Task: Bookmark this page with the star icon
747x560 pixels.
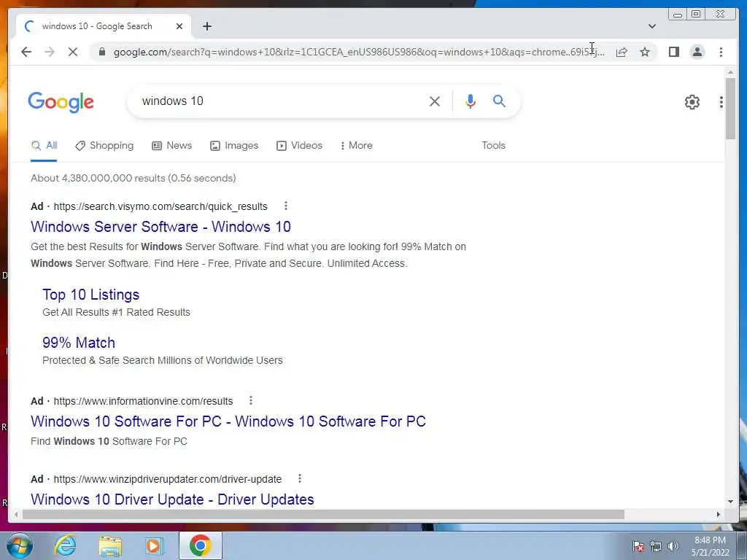Action: pyautogui.click(x=645, y=52)
